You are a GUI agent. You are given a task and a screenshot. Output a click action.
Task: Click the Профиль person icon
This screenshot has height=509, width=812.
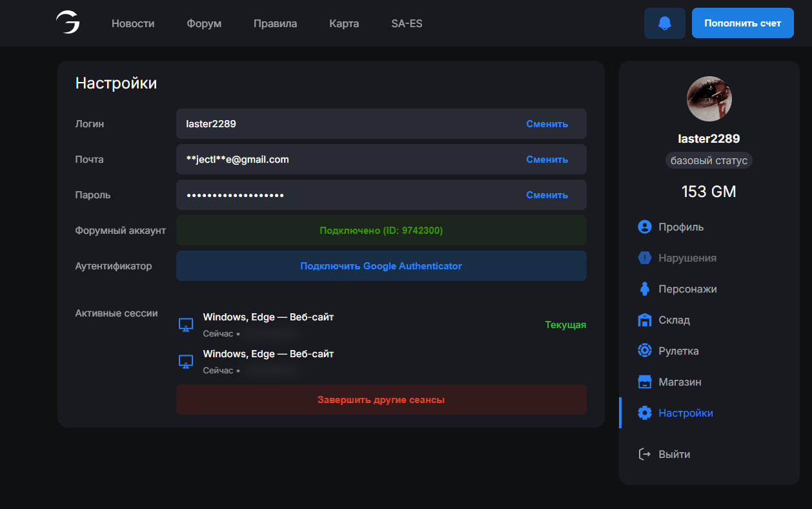coord(644,227)
